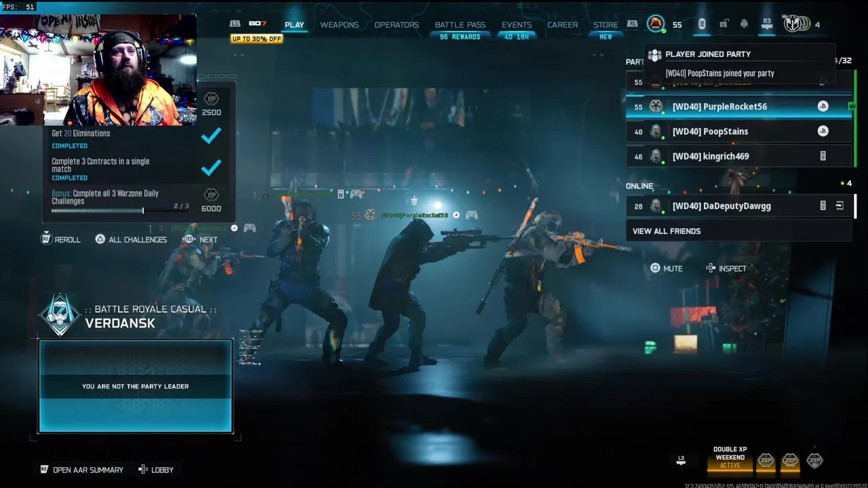Select online friend [WD40] DaDeputyDawgg
Viewport: 868px width, 488px height.
(739, 206)
